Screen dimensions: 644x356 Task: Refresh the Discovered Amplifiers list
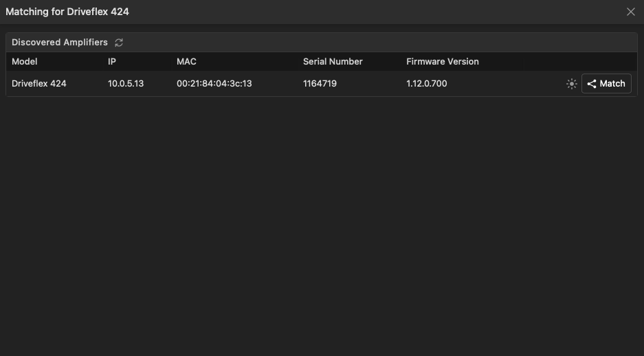tap(119, 43)
